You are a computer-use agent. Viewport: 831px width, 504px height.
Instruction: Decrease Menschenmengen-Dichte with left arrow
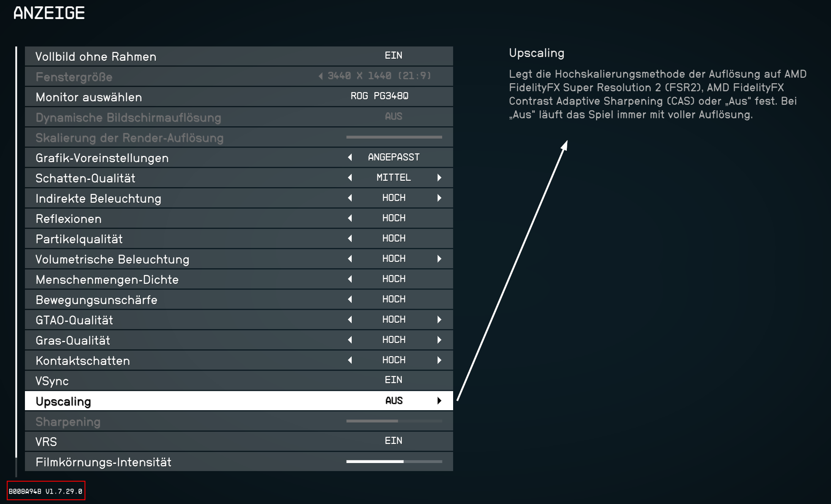[350, 279]
